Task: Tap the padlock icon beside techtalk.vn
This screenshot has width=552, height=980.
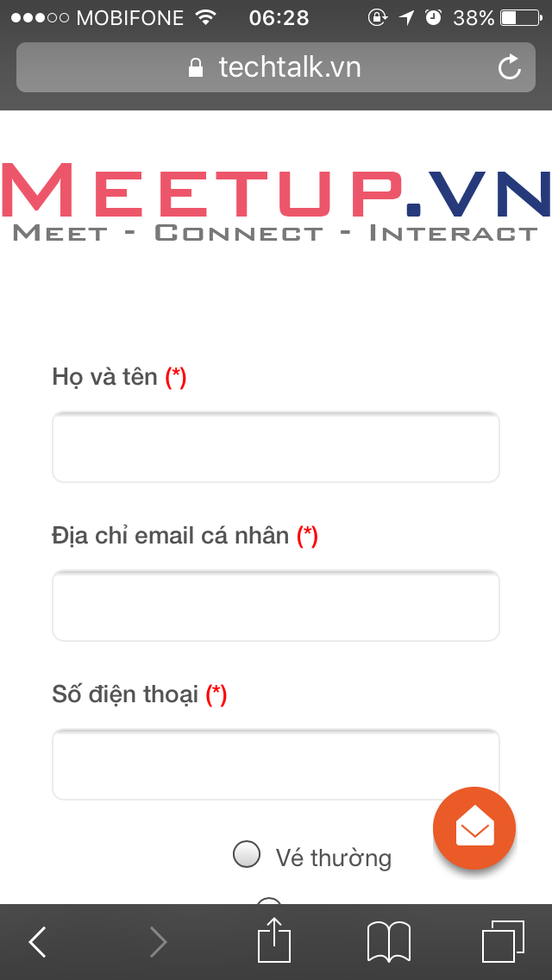Action: [197, 67]
